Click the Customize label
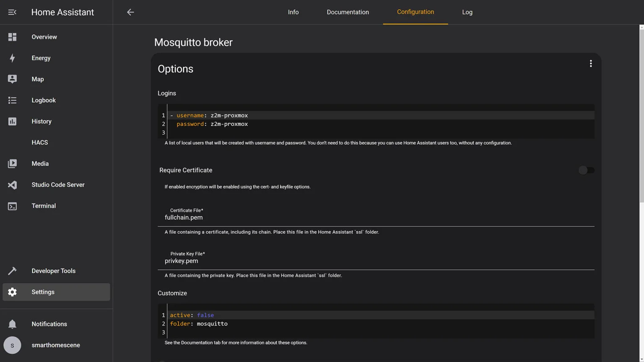This screenshot has width=644, height=362. [172, 293]
